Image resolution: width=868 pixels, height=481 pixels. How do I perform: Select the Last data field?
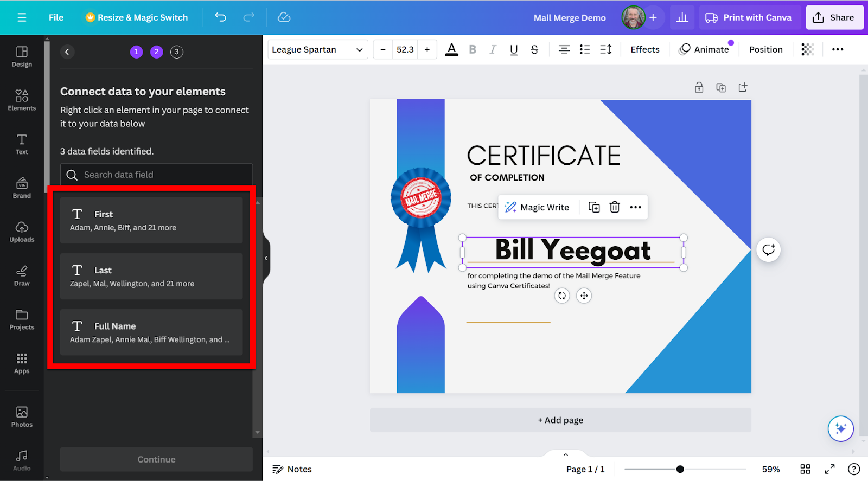tap(151, 276)
